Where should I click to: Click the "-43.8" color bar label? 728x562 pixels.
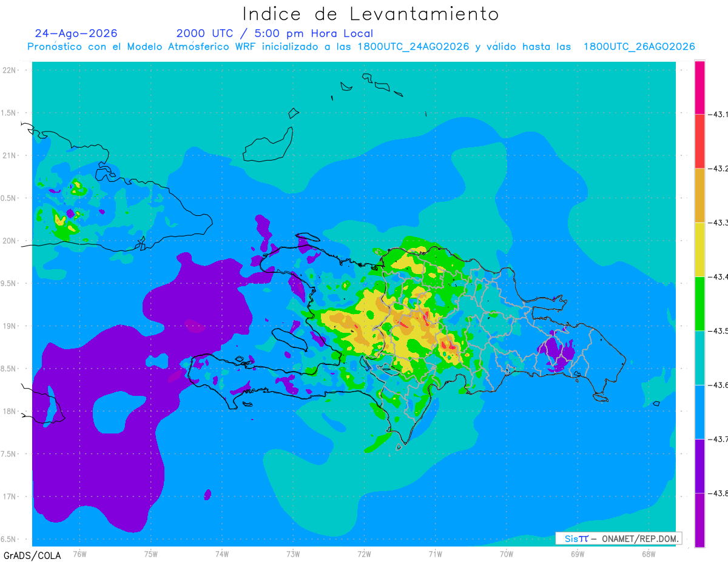[718, 493]
